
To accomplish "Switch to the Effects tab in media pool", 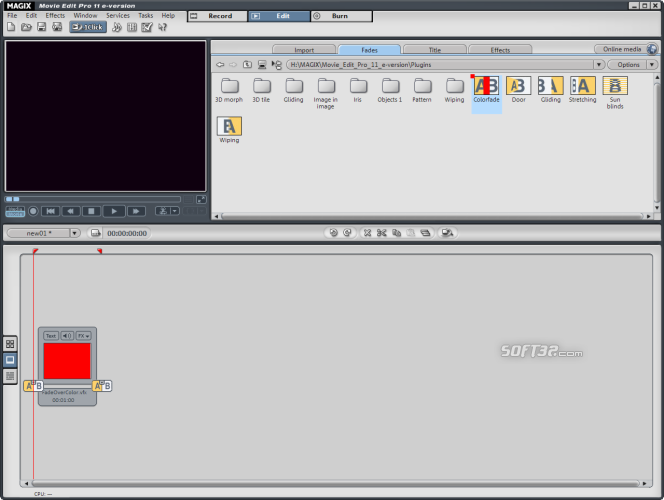I will coord(500,50).
